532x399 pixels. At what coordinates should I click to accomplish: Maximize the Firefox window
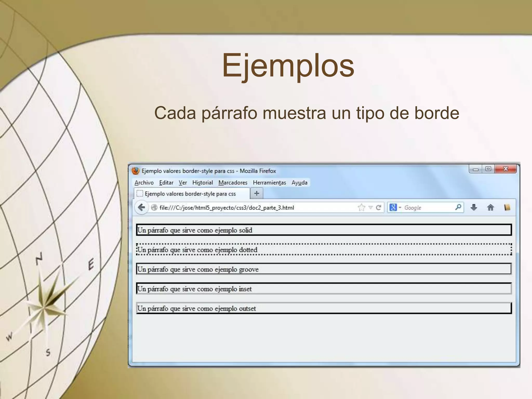coord(488,169)
